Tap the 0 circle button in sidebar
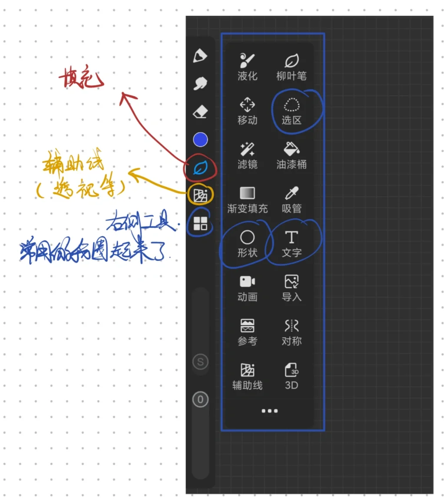 (x=200, y=400)
